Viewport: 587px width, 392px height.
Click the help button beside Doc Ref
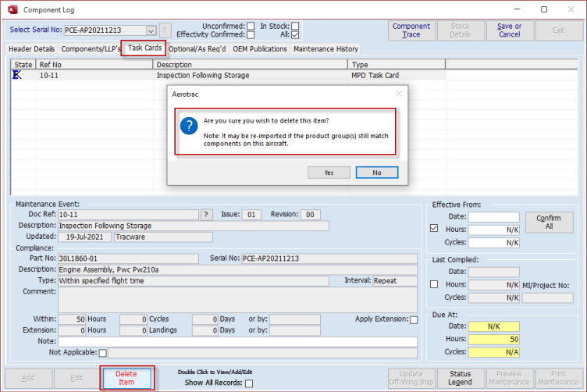(207, 215)
